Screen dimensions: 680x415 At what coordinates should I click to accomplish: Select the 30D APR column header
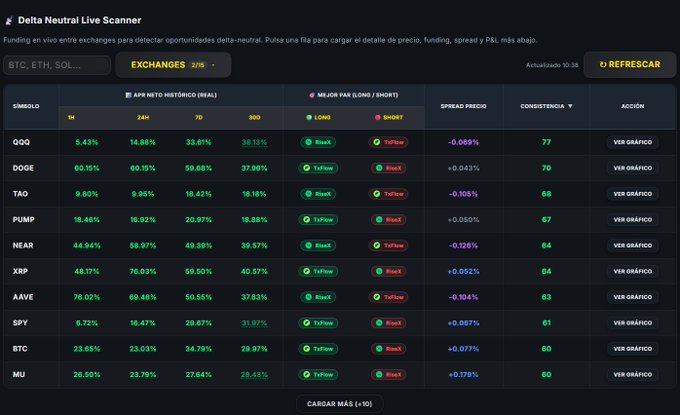255,118
